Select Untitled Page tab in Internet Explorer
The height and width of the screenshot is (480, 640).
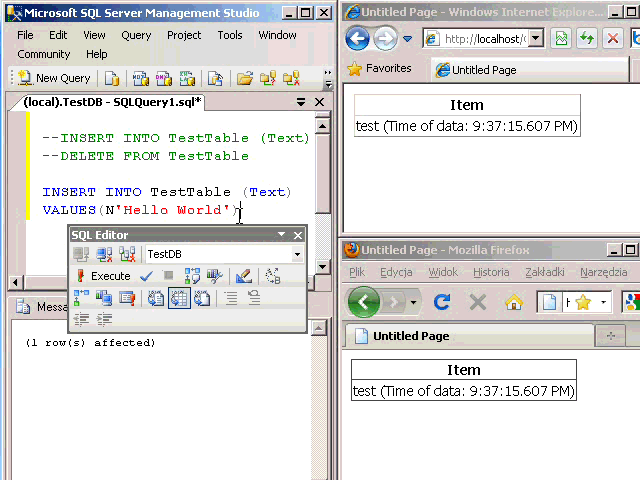(529, 70)
